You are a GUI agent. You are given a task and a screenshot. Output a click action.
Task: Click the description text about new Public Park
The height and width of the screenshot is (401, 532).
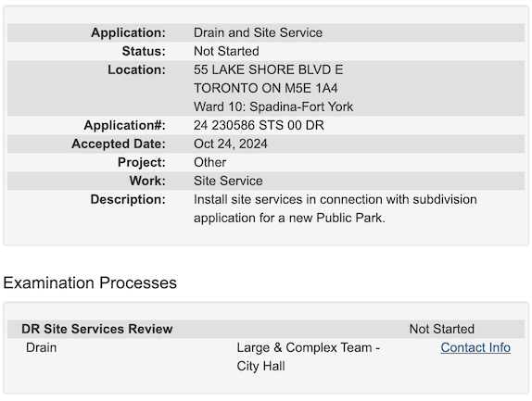click(x=336, y=208)
